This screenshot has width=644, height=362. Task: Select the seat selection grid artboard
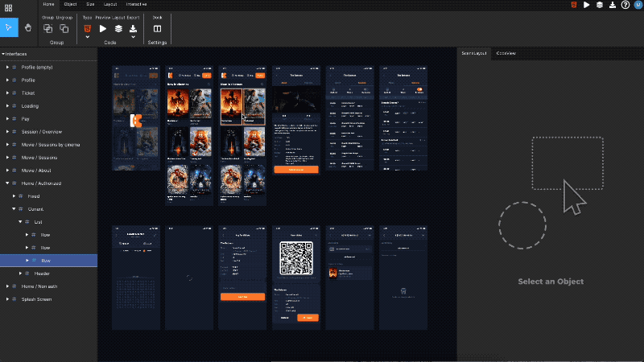click(x=136, y=278)
